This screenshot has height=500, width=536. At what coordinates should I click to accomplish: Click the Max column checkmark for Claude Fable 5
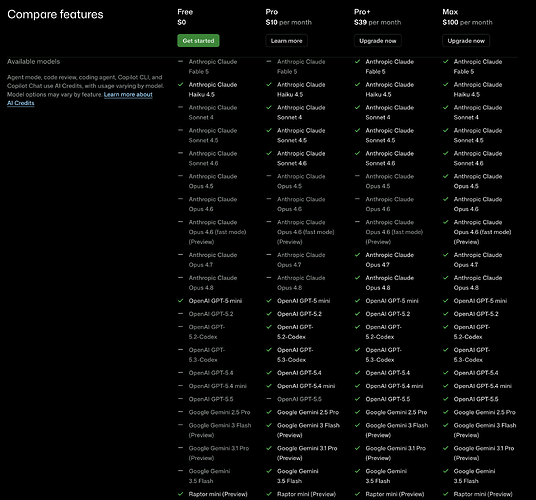(445, 62)
